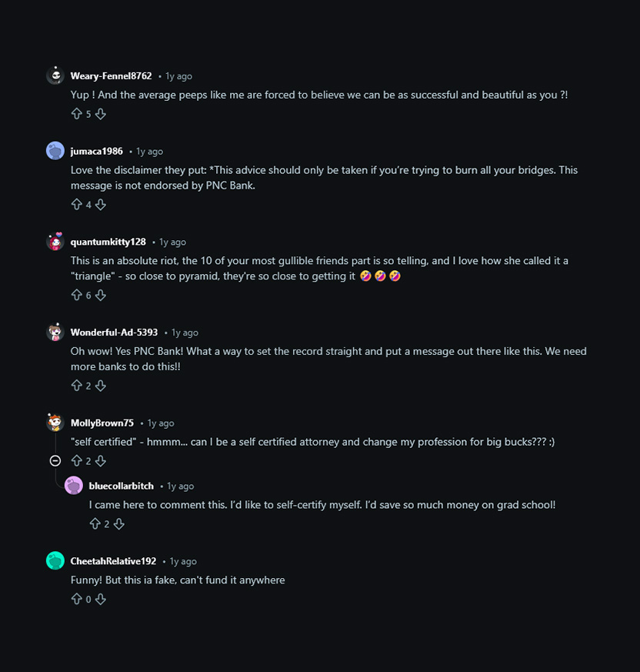The width and height of the screenshot is (640, 672).
Task: Upvote MollyBrown75's self certified comment
Action: (x=76, y=461)
